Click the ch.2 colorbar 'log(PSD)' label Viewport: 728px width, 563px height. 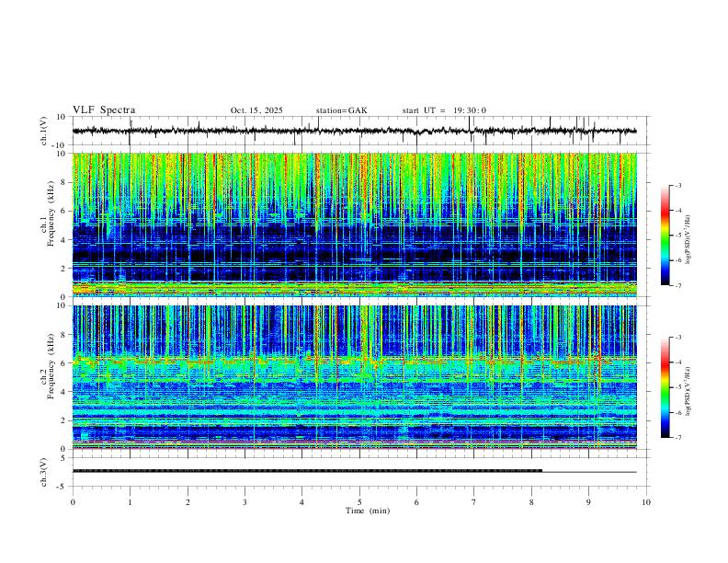point(688,391)
